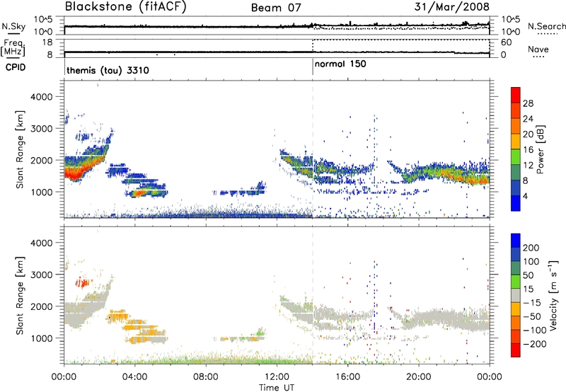Click the 'normal 150' CPID entry
Viewport: 566px width, 392px height.
(x=340, y=64)
